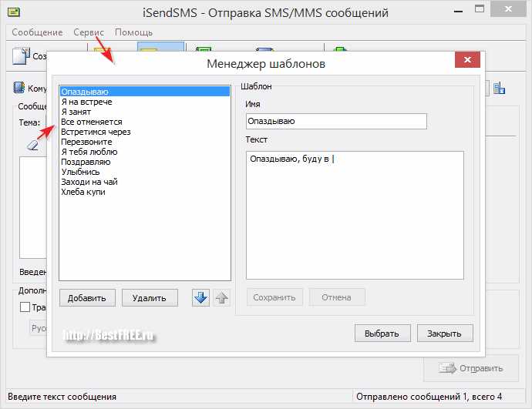Select the 'Я занят' template
Screen dimensions: 532x409
coord(145,112)
